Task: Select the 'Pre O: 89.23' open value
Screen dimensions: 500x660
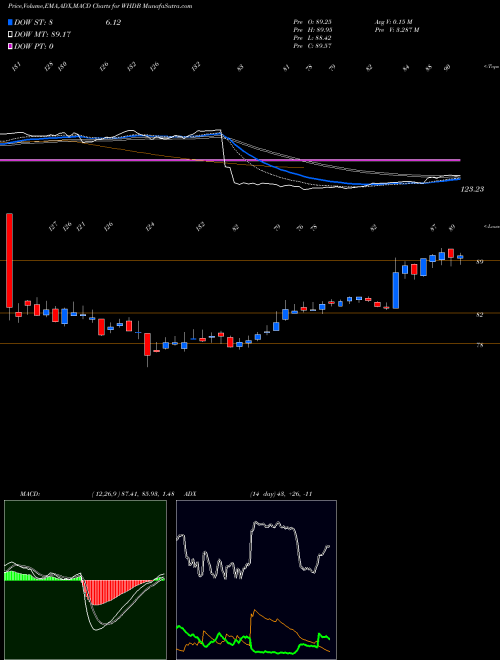Action: click(313, 22)
